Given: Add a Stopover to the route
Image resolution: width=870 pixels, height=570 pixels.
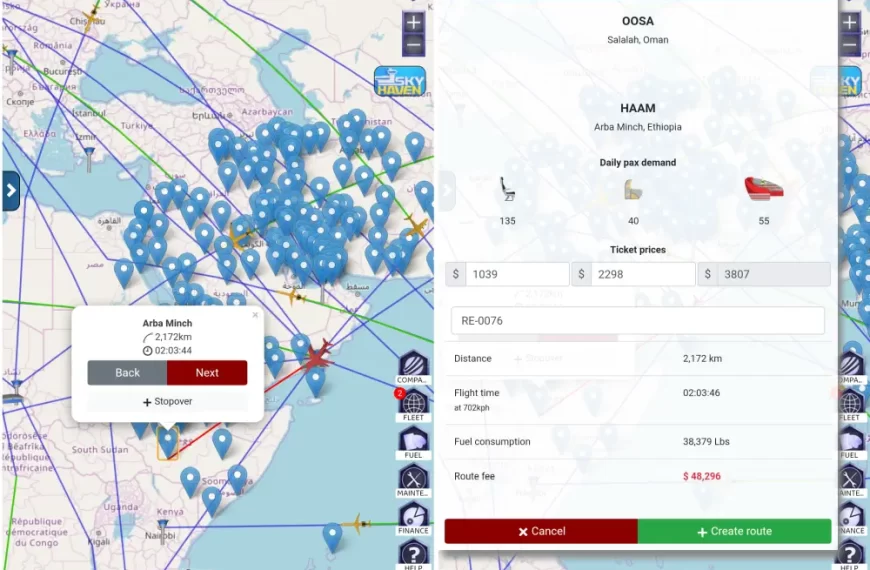Looking at the screenshot, I should click(167, 402).
